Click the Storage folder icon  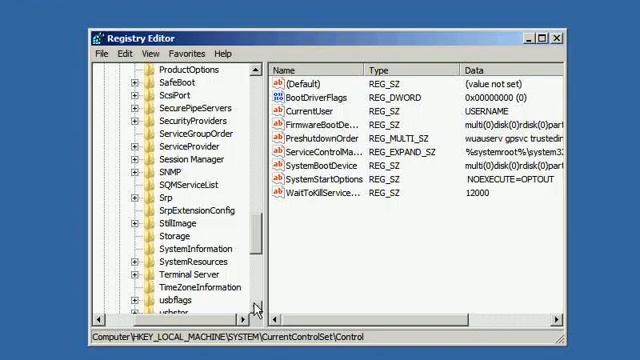point(149,236)
